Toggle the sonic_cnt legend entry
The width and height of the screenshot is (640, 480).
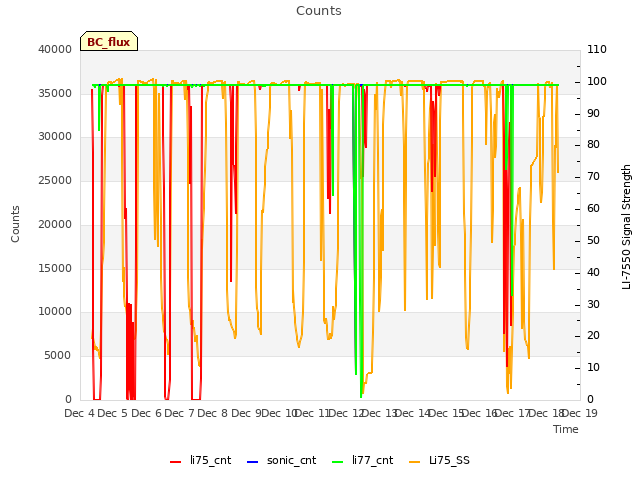[282, 460]
